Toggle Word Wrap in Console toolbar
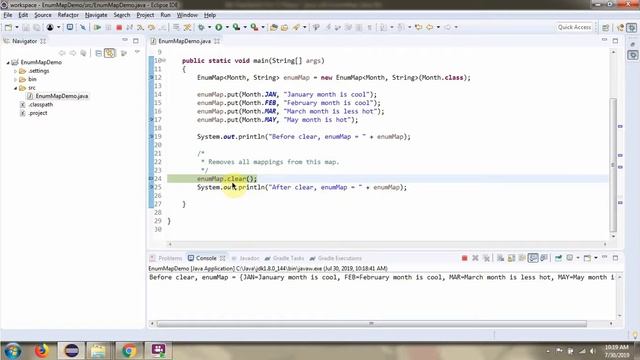 [x=522, y=258]
